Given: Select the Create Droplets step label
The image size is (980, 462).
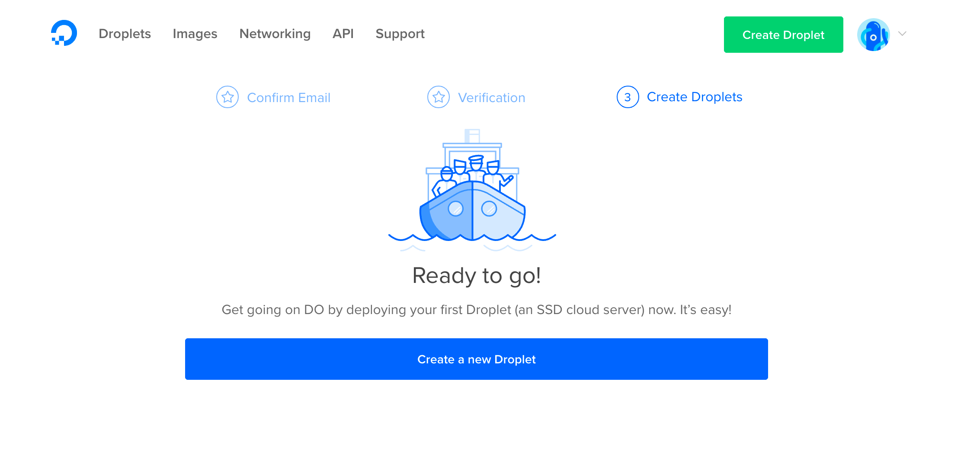Looking at the screenshot, I should 695,97.
